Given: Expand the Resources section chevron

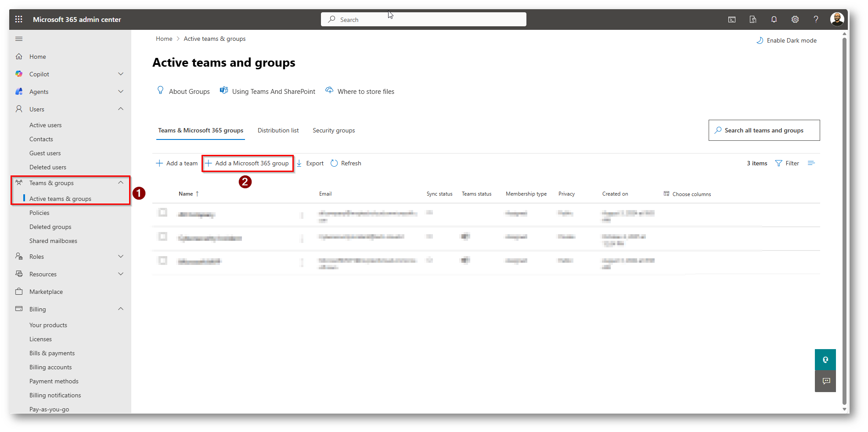Looking at the screenshot, I should point(121,274).
